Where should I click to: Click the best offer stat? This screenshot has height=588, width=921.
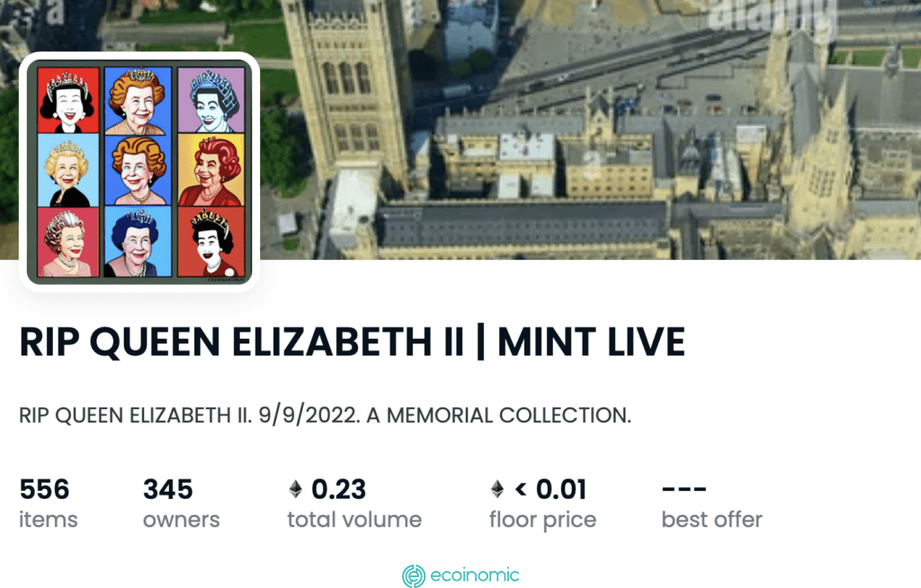(x=712, y=504)
